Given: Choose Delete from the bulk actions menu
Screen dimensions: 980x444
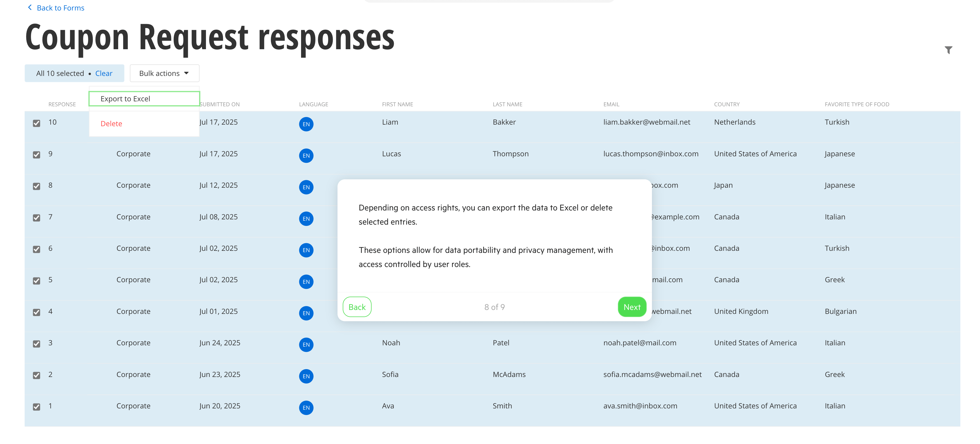Looking at the screenshot, I should pyautogui.click(x=111, y=123).
